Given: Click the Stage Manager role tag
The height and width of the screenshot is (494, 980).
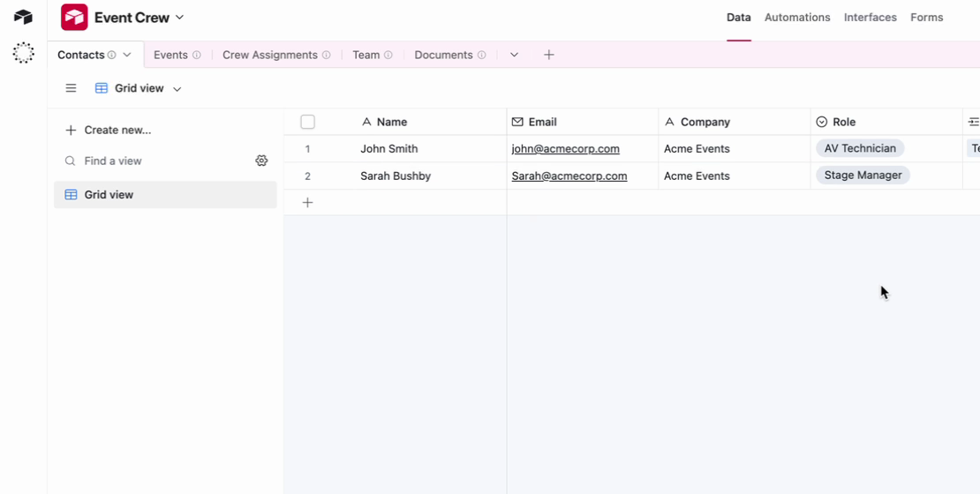Looking at the screenshot, I should pos(863,176).
